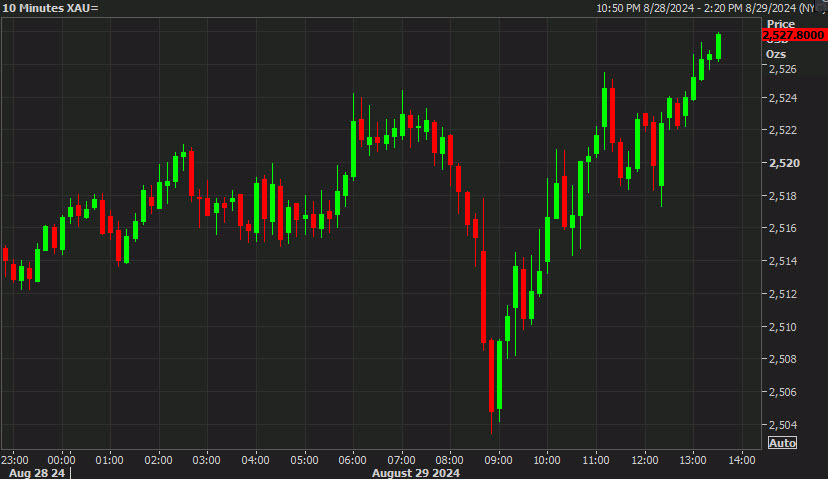Click the Auto scale button
828x479 pixels.
(x=782, y=443)
